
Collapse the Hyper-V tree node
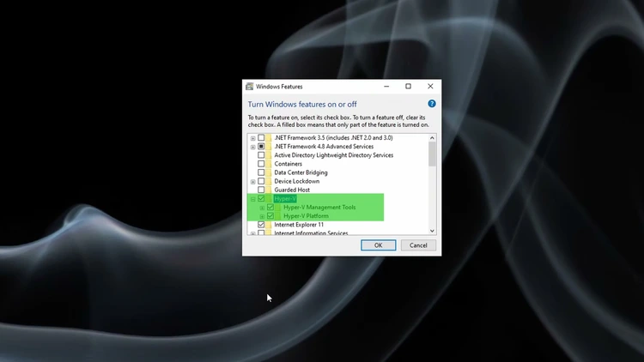click(253, 199)
